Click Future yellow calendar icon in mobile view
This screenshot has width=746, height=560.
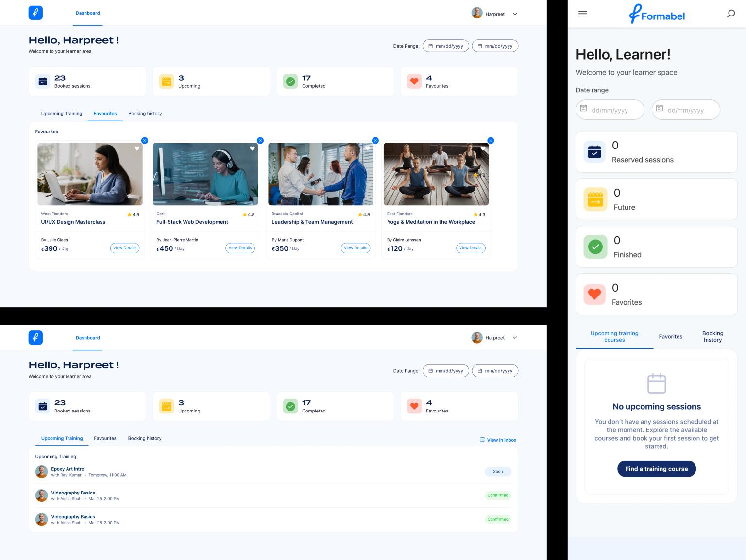(595, 199)
